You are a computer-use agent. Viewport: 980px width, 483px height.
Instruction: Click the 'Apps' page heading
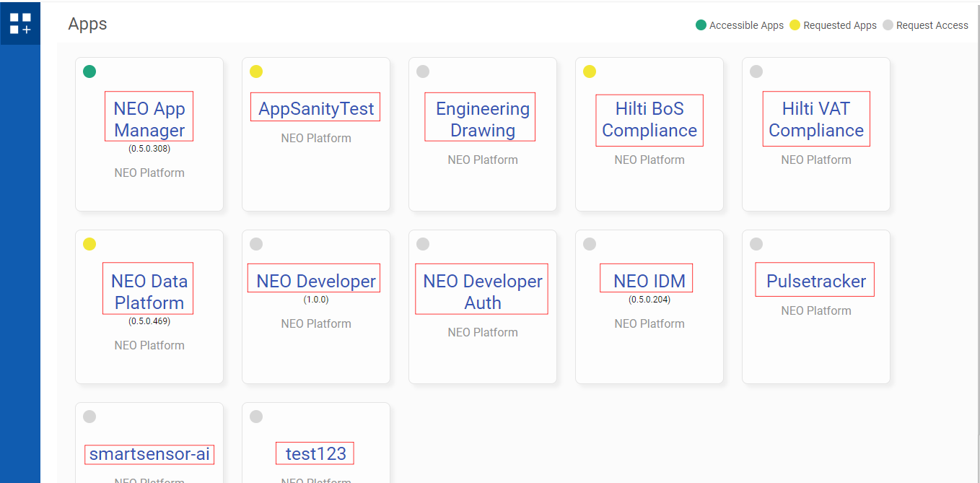click(87, 24)
